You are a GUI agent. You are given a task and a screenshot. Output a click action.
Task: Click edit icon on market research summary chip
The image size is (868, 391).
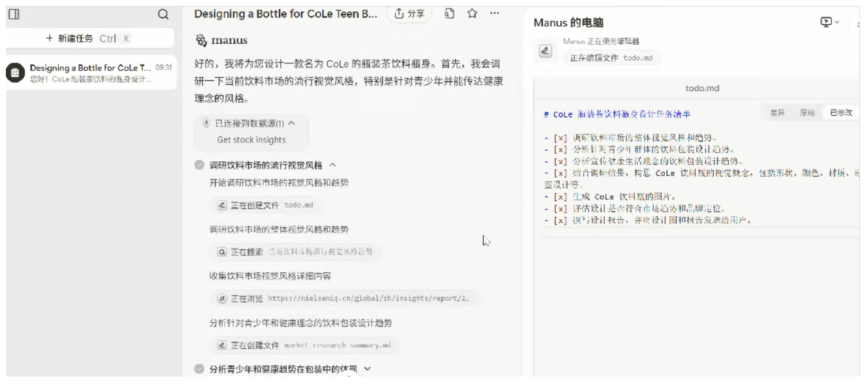click(222, 346)
